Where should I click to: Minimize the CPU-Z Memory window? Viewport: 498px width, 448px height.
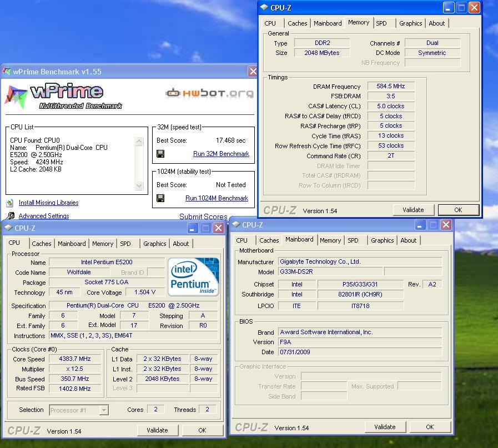point(448,8)
